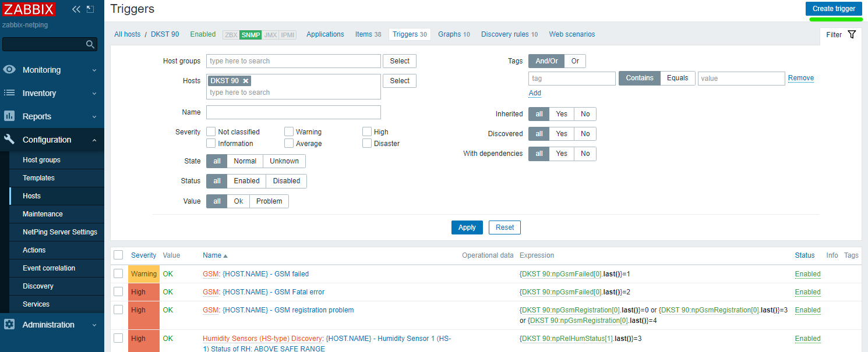Image resolution: width=868 pixels, height=352 pixels.
Task: Set Status filter to Disabled
Action: point(287,181)
